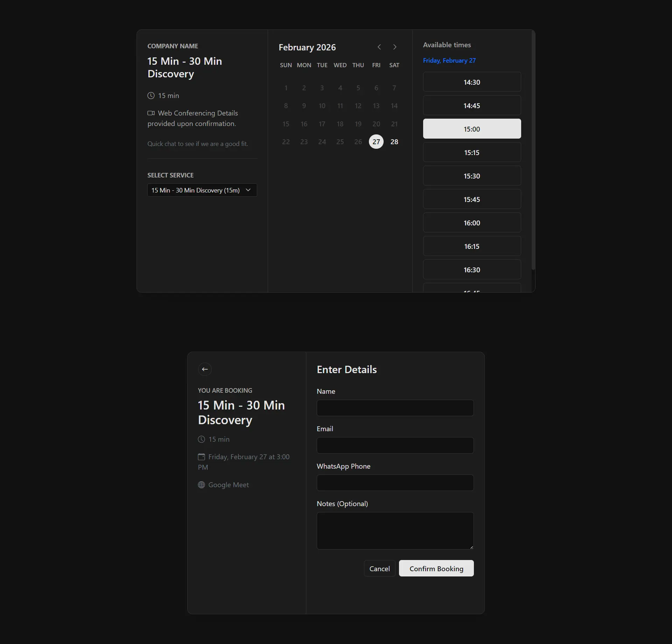Select the 14:30 time slot
The image size is (672, 644).
(472, 82)
